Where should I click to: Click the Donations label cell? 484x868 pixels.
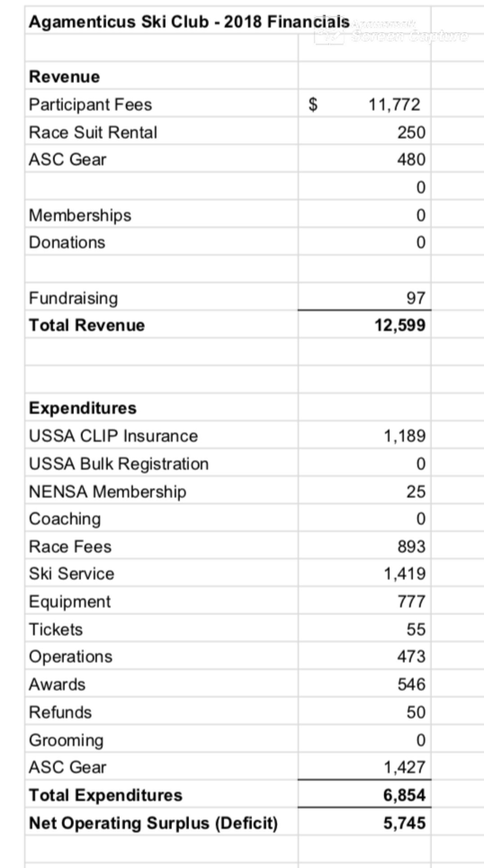tap(67, 243)
